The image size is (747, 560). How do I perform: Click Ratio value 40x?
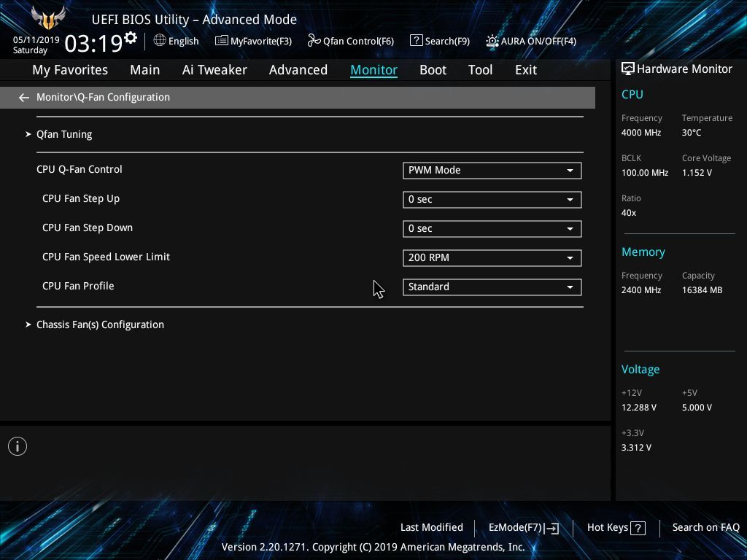628,213
